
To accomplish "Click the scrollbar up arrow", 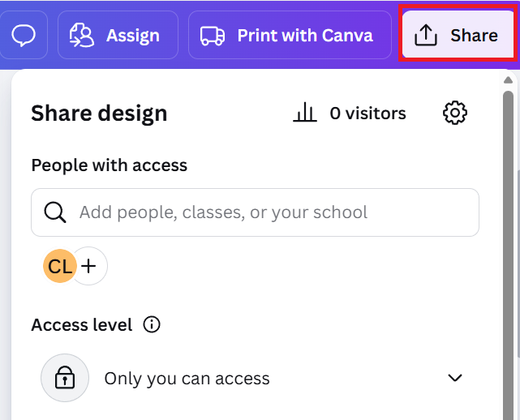I will [x=509, y=79].
